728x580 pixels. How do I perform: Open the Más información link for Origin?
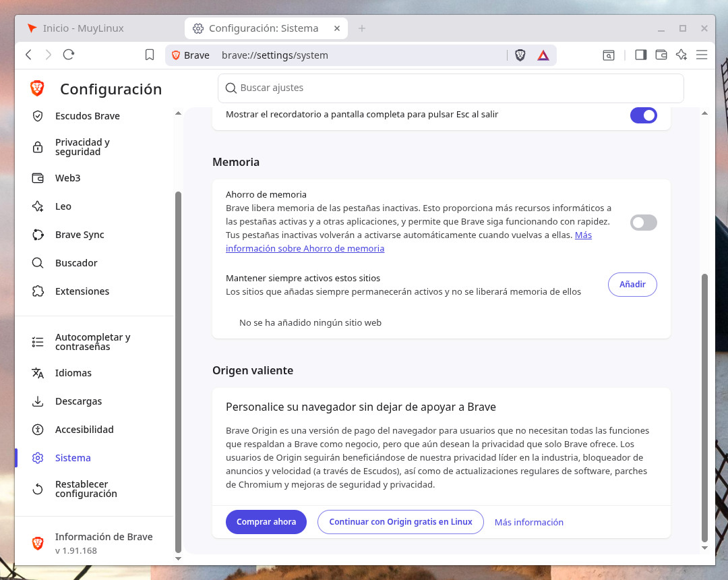coord(529,523)
